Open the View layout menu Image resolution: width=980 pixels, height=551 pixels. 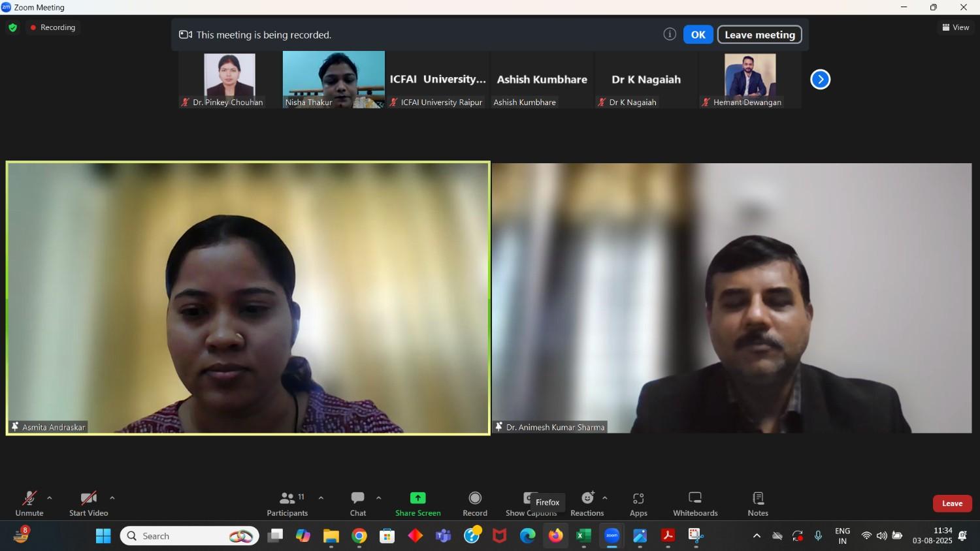click(x=956, y=27)
